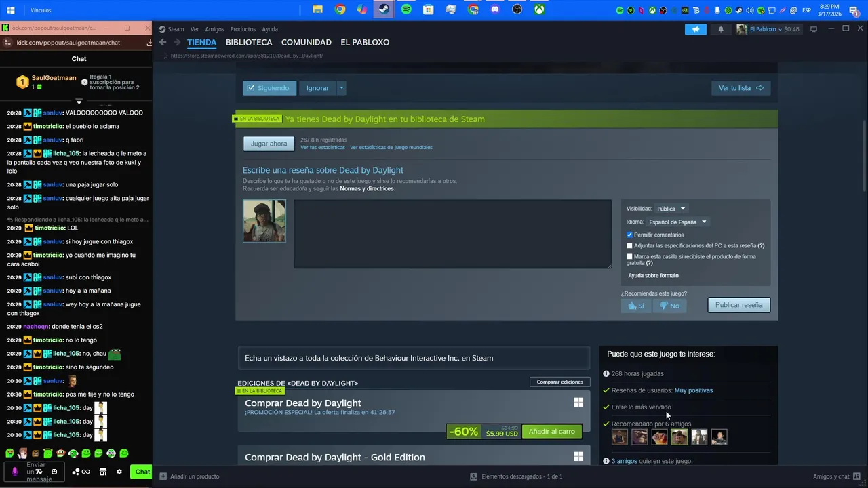This screenshot has width=868, height=488.
Task: Toggle Permitir comentarios checkbox
Action: (629, 235)
